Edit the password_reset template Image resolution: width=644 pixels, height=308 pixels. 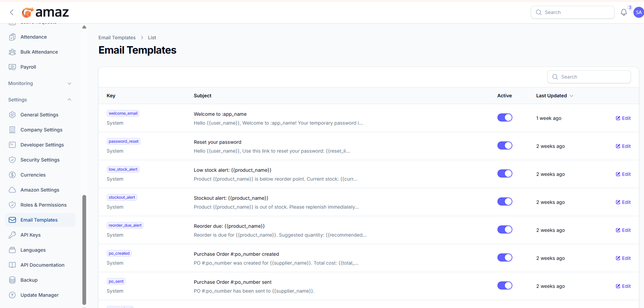pos(623,146)
